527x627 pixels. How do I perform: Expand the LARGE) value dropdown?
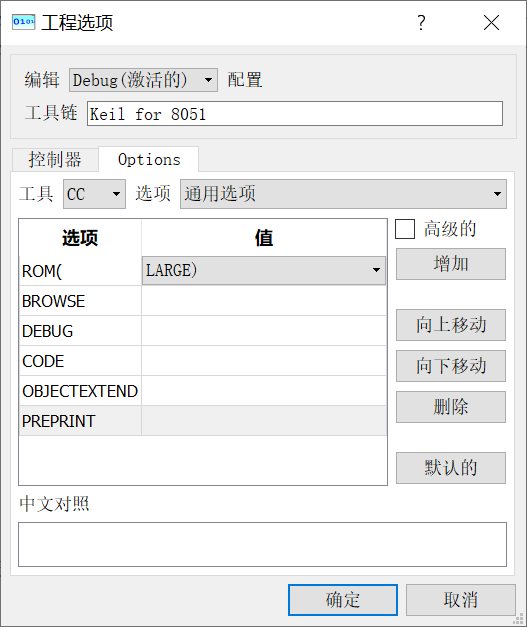pos(264,271)
